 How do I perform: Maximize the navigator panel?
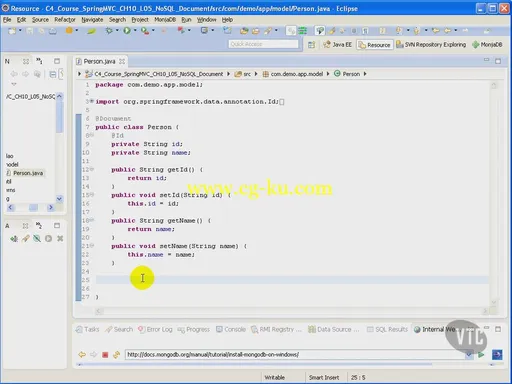coord(57,61)
